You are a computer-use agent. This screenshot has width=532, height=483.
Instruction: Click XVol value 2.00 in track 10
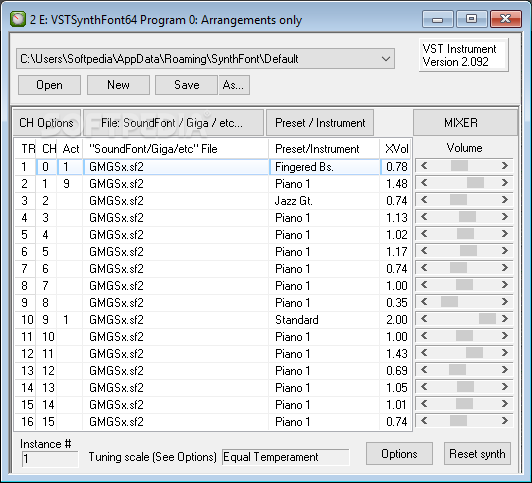coord(396,320)
